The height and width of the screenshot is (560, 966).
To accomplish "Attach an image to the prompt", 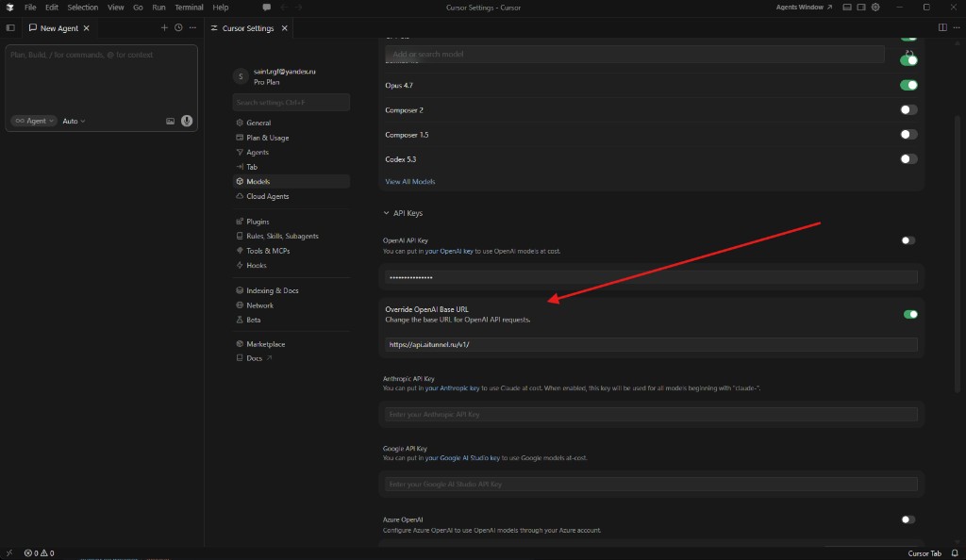I will [x=170, y=122].
